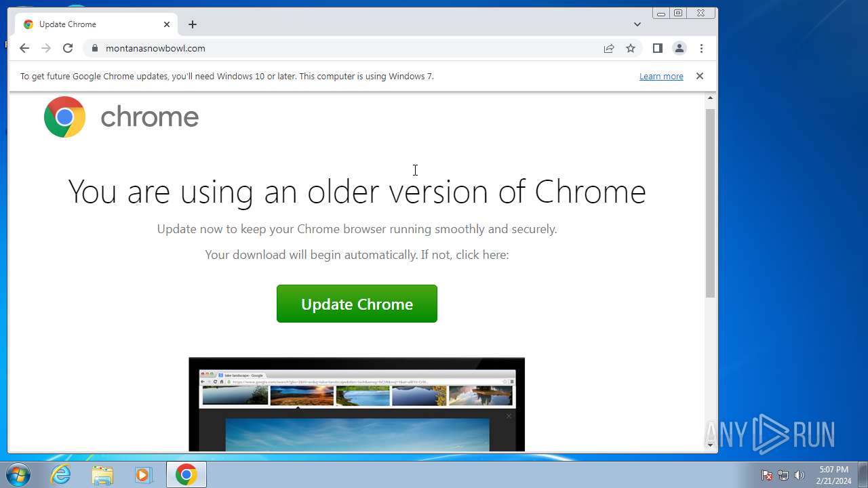Open Windows Explorer folder in taskbar

pyautogui.click(x=102, y=474)
